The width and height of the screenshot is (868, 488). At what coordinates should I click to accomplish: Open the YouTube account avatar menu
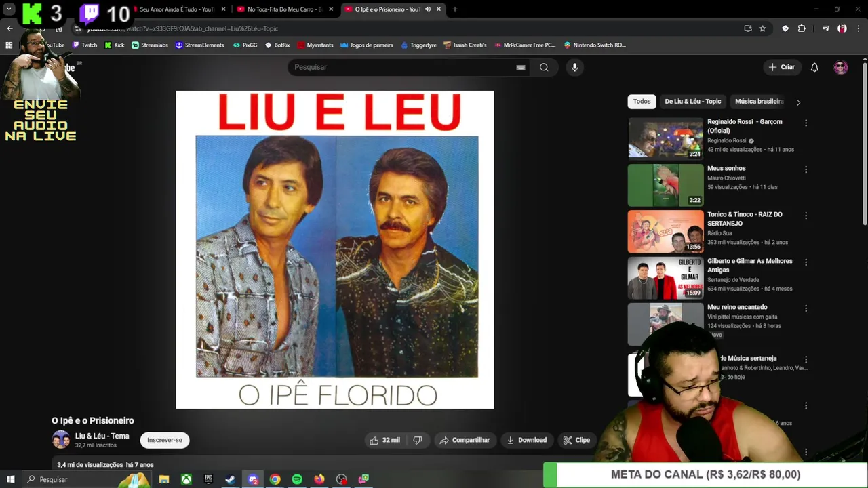point(841,67)
